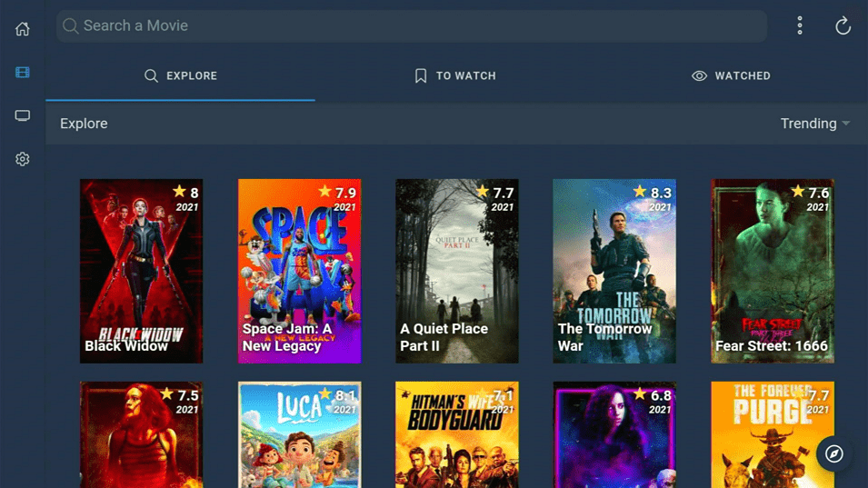Image resolution: width=868 pixels, height=488 pixels.
Task: Click the floating compass discover button
Action: [x=833, y=453]
